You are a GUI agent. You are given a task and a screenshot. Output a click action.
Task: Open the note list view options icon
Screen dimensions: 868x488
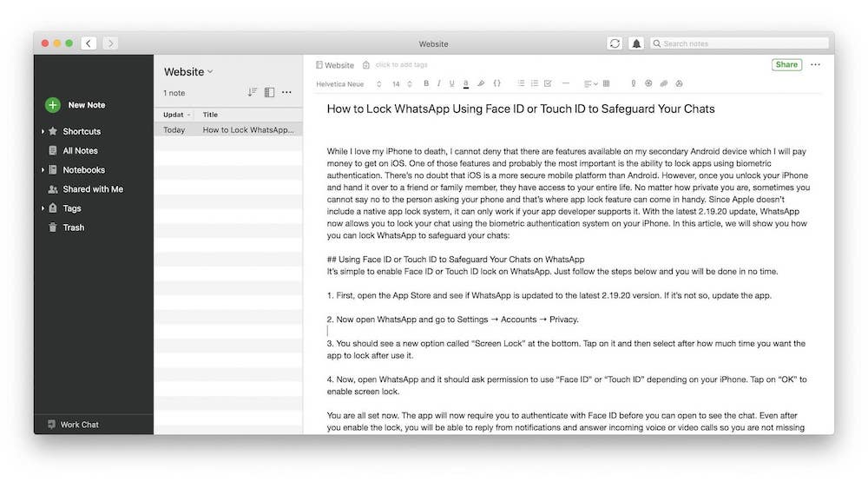click(x=269, y=92)
